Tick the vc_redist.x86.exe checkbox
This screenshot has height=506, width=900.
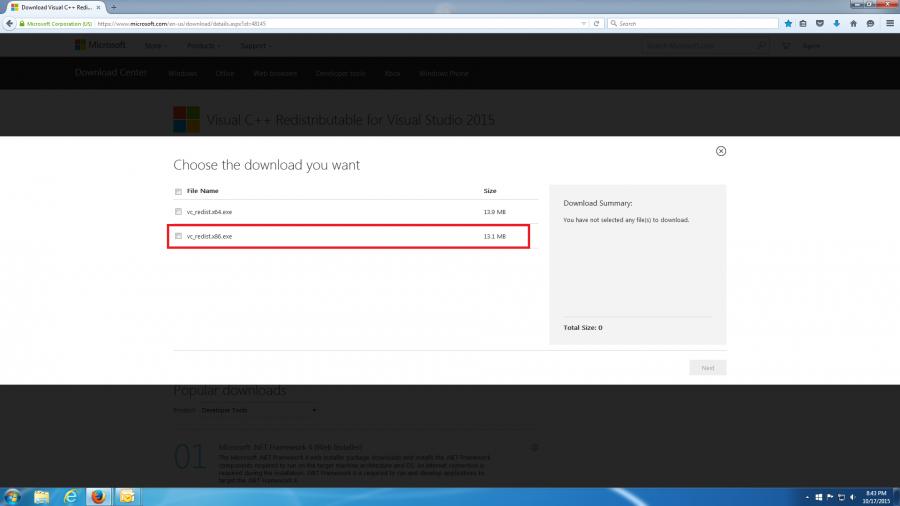[x=179, y=236]
